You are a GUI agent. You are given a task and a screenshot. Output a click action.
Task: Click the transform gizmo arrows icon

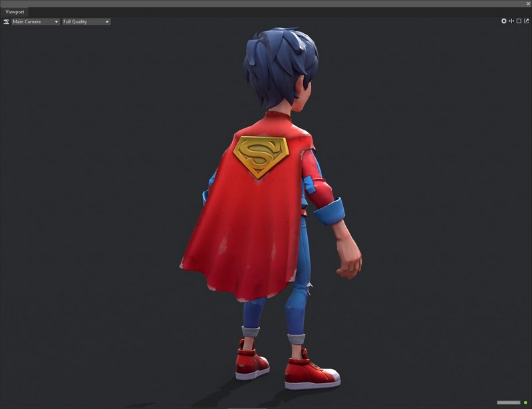[x=511, y=21]
